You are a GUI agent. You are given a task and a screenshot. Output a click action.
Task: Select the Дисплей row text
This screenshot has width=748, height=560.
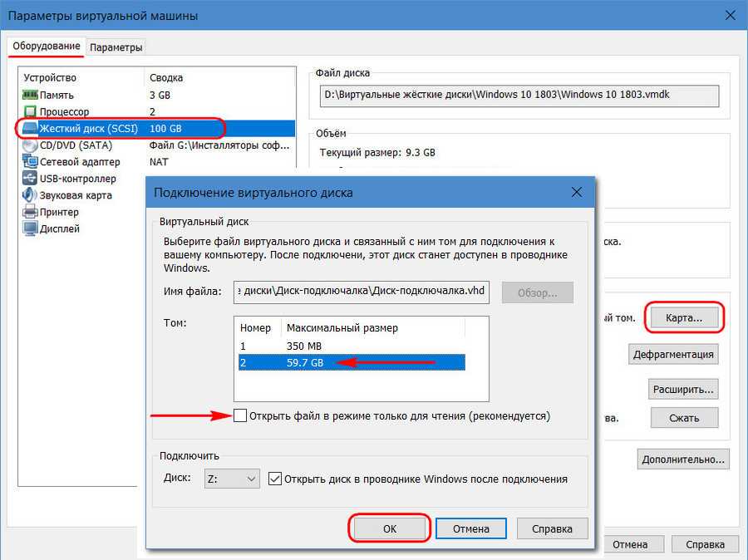(60, 228)
